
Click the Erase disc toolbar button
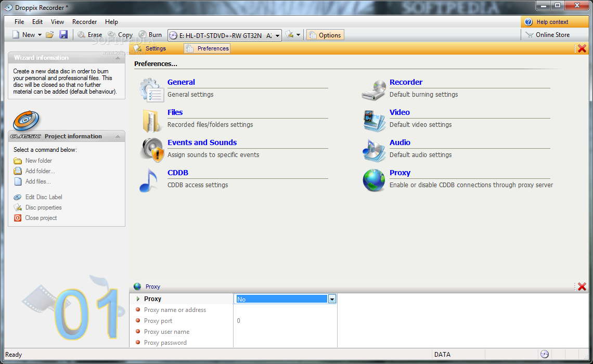click(90, 35)
